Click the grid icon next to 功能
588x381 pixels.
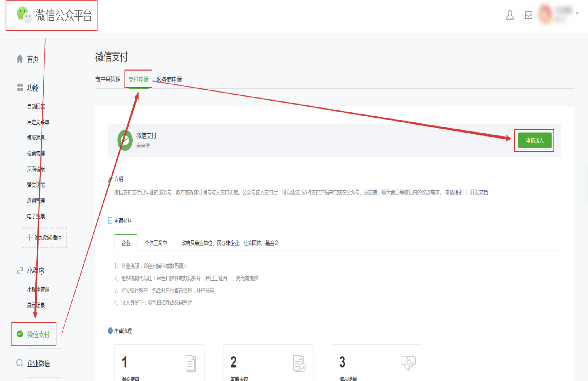click(x=20, y=87)
